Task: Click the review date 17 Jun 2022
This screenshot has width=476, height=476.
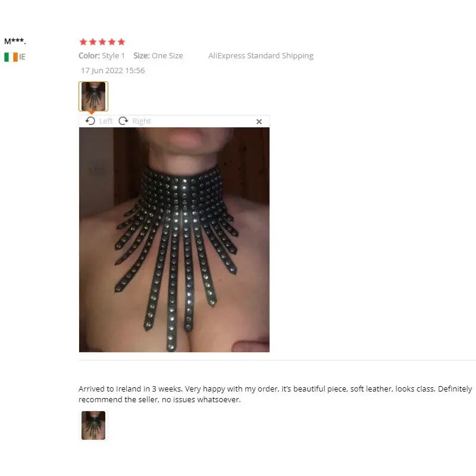Action: (102, 70)
